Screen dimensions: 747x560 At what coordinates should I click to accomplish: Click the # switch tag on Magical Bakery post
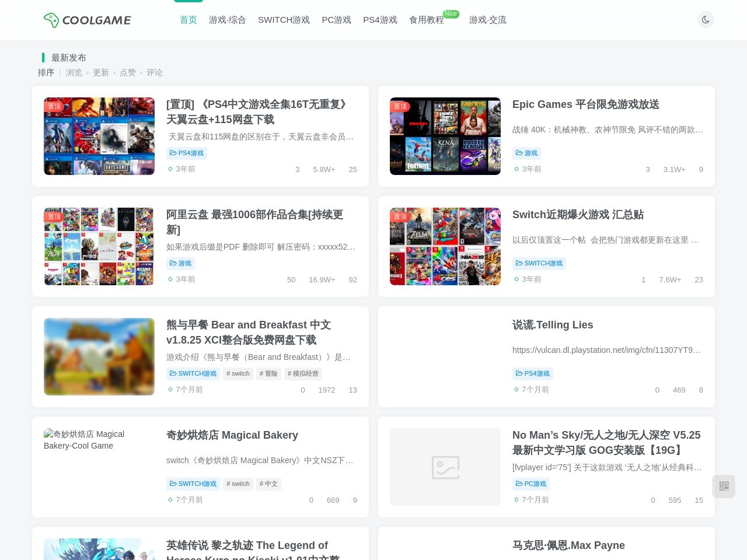pos(238,484)
